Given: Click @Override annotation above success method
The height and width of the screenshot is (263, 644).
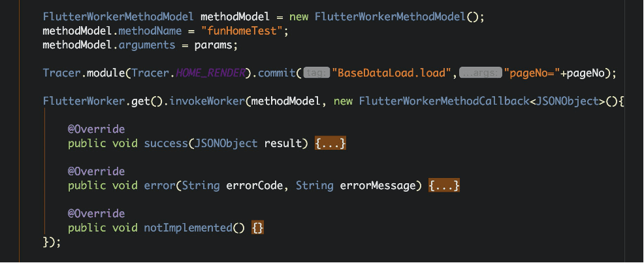Looking at the screenshot, I should [x=96, y=130].
